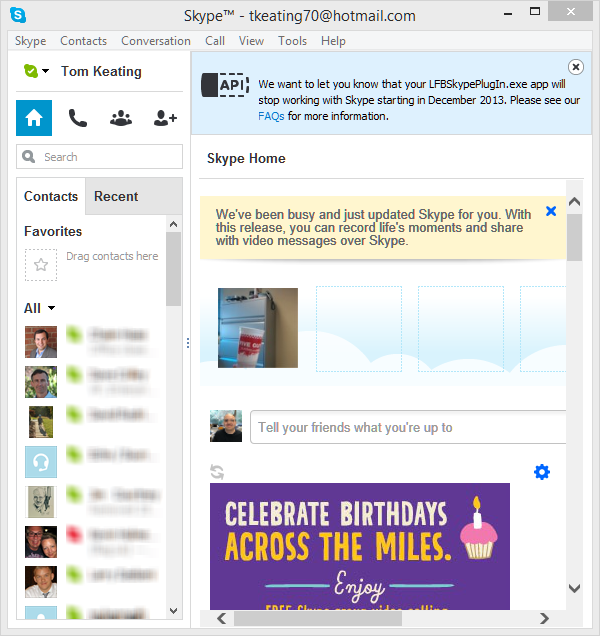Click the mood message box 'Tell your friends'
This screenshot has height=637, width=601.
click(x=405, y=427)
